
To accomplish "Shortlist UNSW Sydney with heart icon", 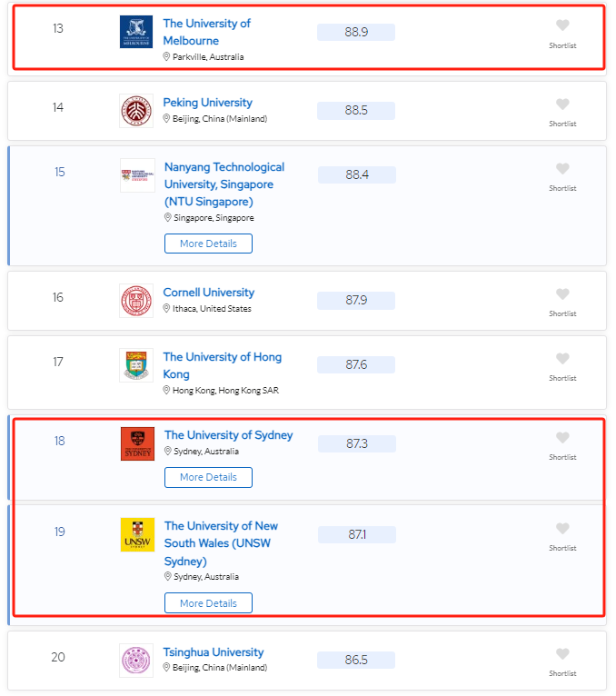I will coord(562,529).
